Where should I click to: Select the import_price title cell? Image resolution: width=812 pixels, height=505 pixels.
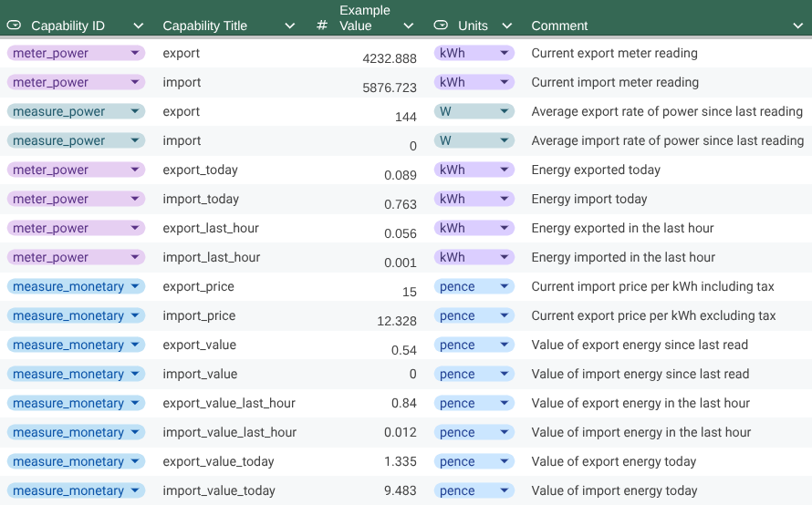[199, 315]
